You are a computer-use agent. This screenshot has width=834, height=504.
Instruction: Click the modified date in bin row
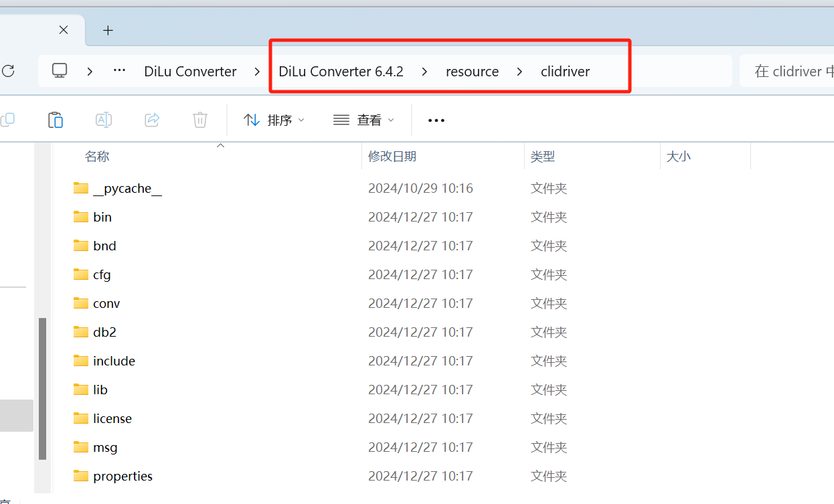(x=420, y=217)
